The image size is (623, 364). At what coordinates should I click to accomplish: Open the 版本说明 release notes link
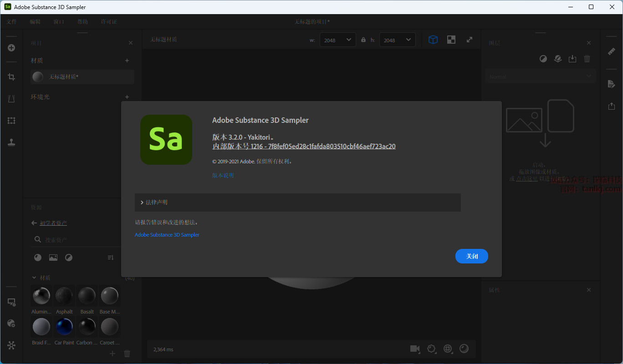click(x=223, y=175)
